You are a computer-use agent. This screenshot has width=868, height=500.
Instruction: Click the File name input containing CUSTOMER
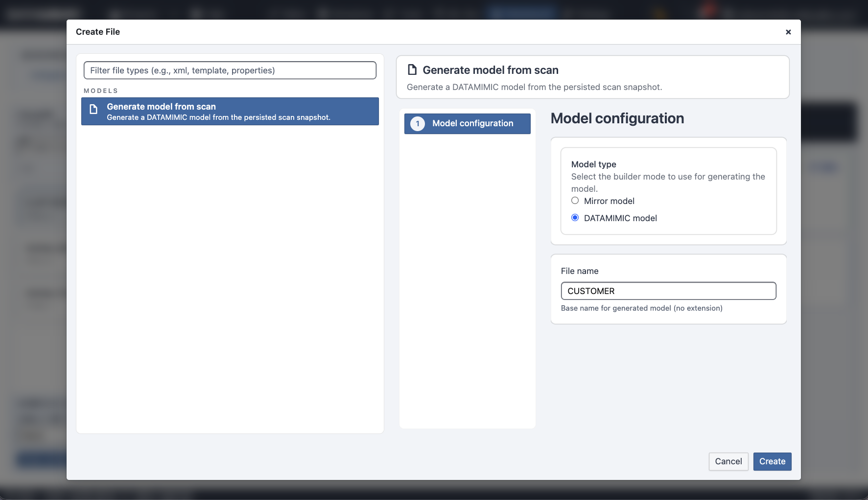(x=669, y=291)
